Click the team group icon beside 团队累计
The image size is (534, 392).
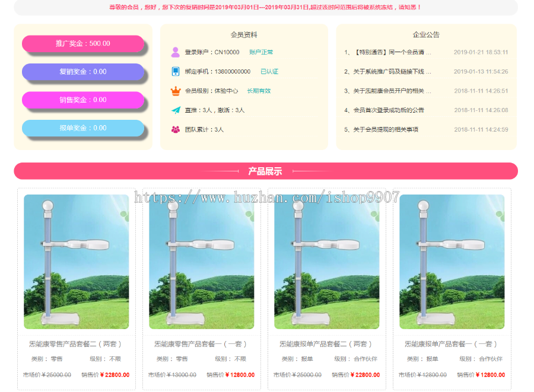[x=175, y=129]
